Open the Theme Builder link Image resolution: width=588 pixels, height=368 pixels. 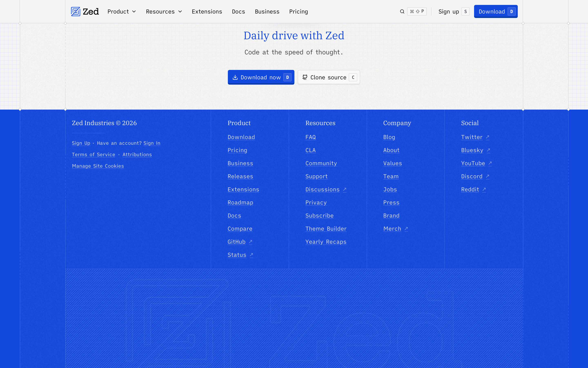pos(326,229)
